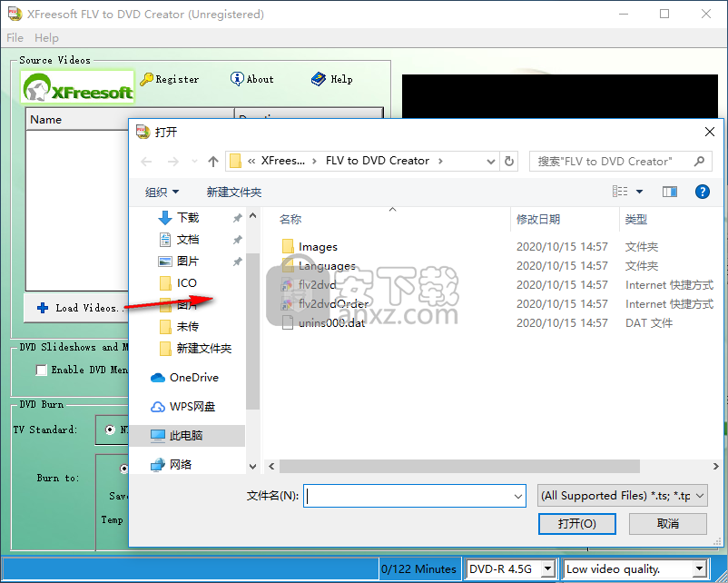The image size is (728, 583).
Task: Open 下载 in the navigation pane
Action: [x=188, y=217]
